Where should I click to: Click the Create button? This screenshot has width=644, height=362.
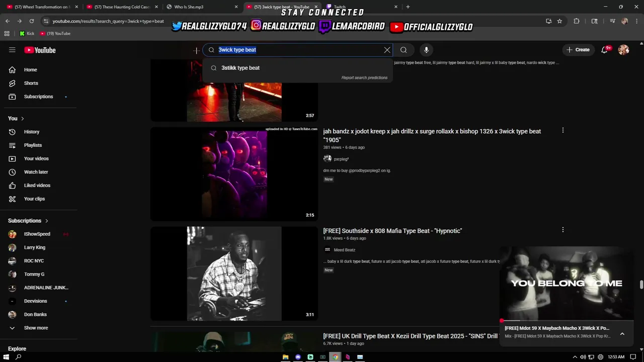tap(578, 50)
